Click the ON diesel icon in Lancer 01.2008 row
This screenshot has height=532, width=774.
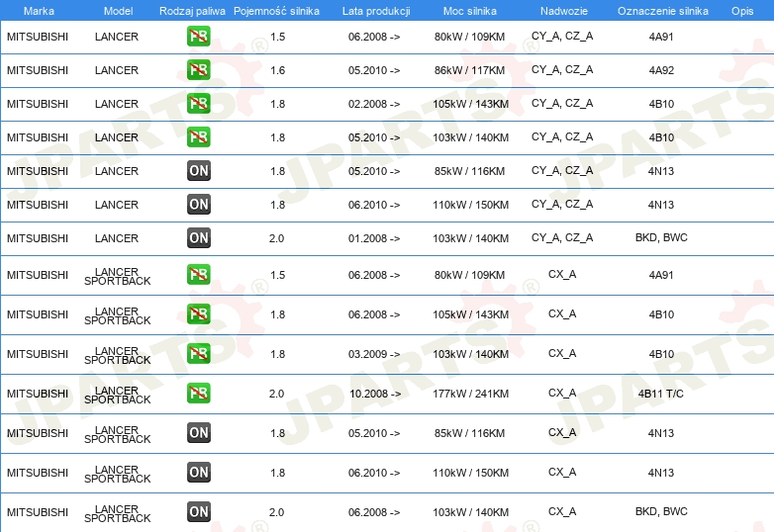[198, 237]
